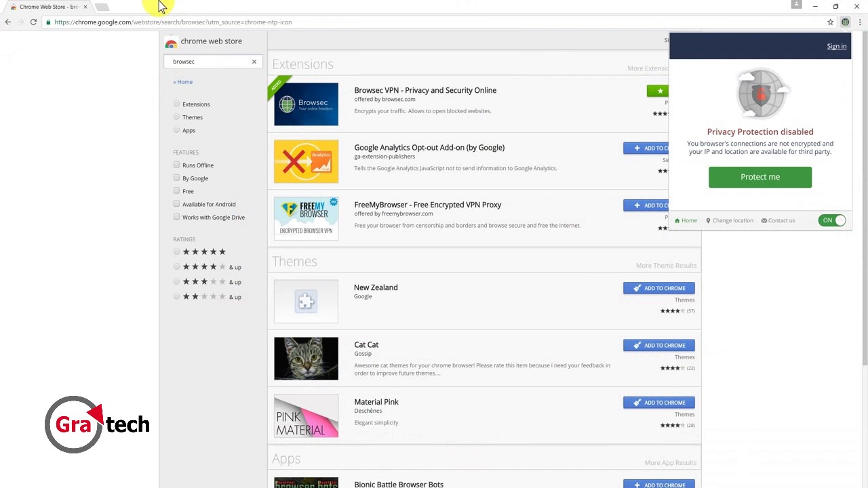
Task: Click Sign in on Browsec popup
Action: (x=837, y=47)
